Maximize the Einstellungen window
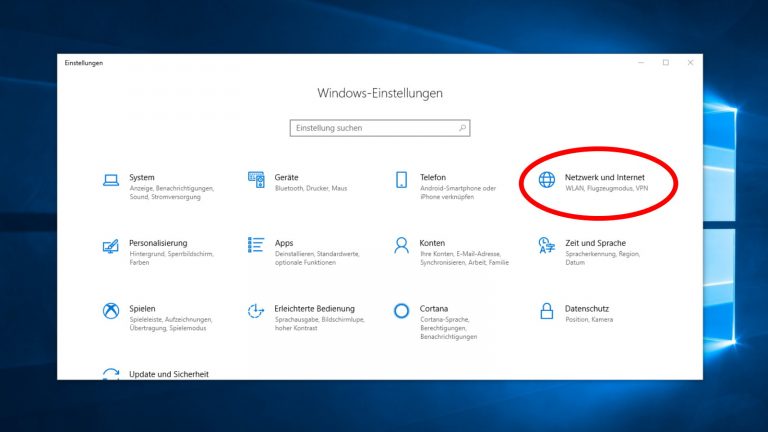This screenshot has height=432, width=768. tap(666, 63)
